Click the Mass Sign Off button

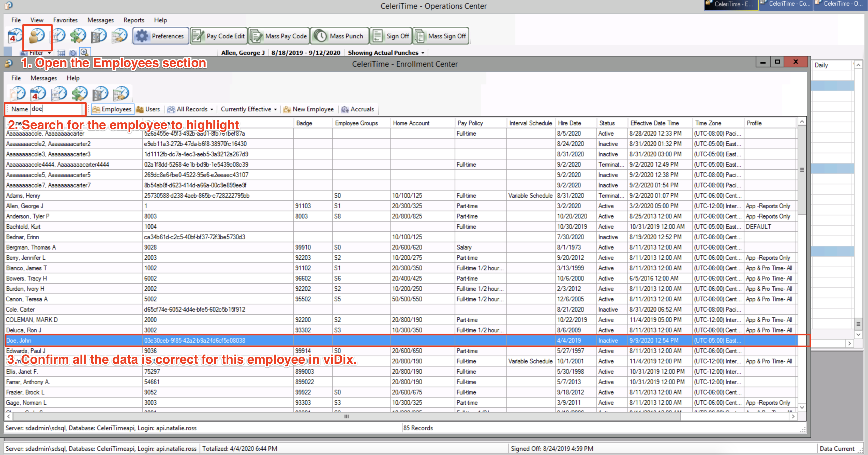(x=441, y=36)
